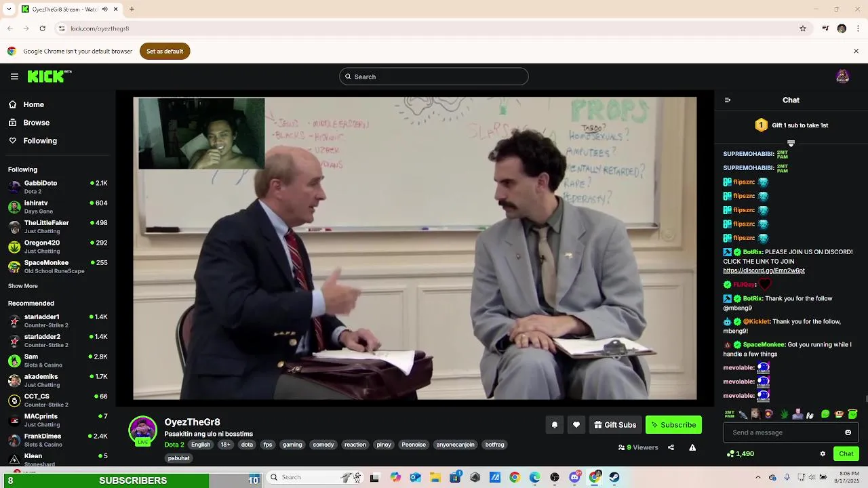
Task: Open Discord from the taskbar
Action: coord(575,477)
